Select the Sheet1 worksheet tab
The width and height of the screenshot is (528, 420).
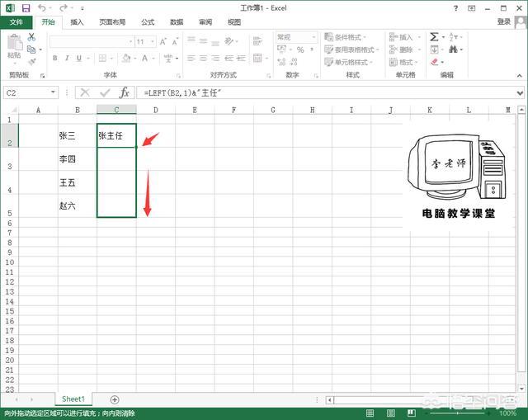pyautogui.click(x=73, y=399)
